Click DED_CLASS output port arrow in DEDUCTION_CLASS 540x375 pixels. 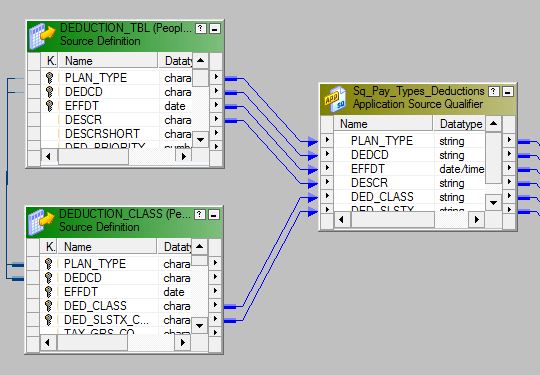point(215,305)
